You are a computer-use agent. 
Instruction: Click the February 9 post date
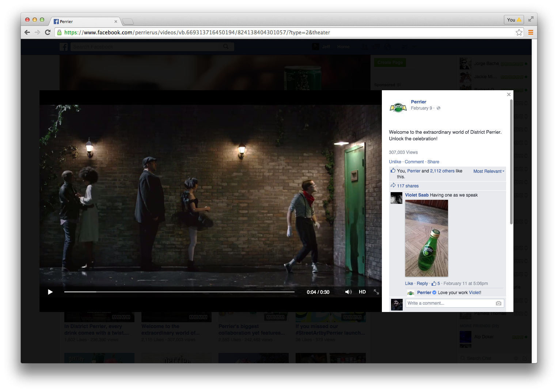[421, 108]
